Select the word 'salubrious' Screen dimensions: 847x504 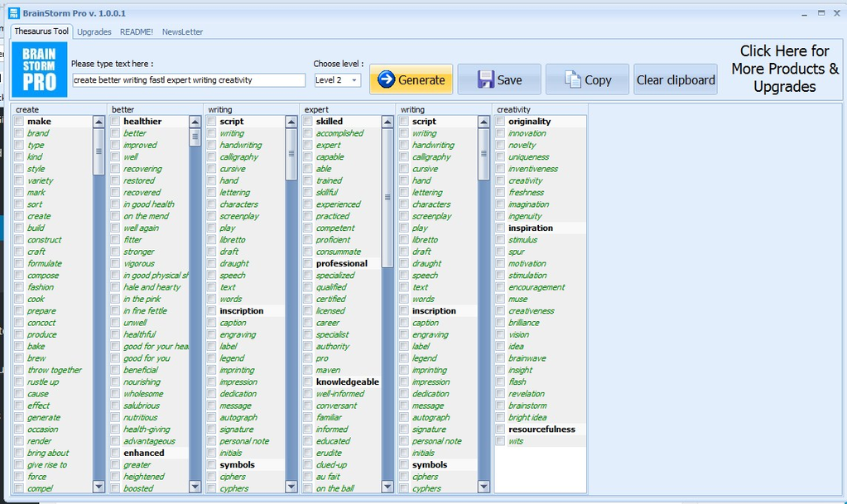142,406
